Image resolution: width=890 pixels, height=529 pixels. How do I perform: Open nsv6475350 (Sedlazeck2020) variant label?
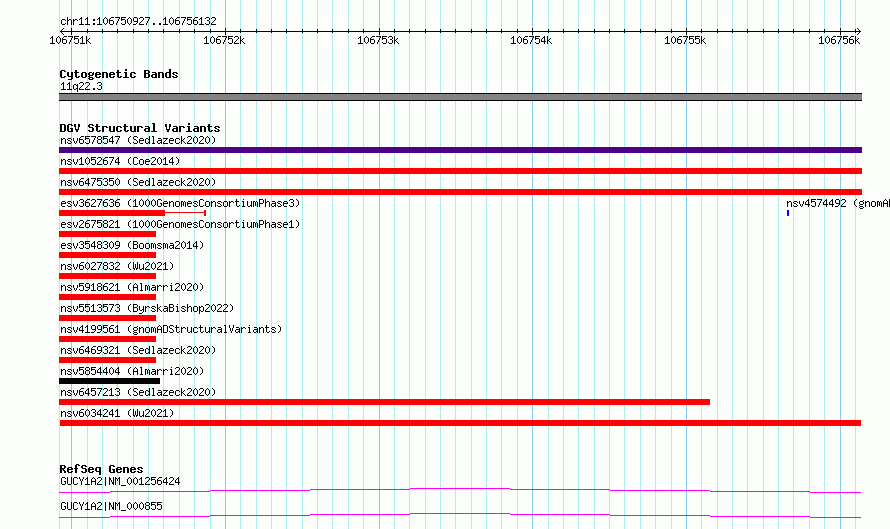point(138,182)
